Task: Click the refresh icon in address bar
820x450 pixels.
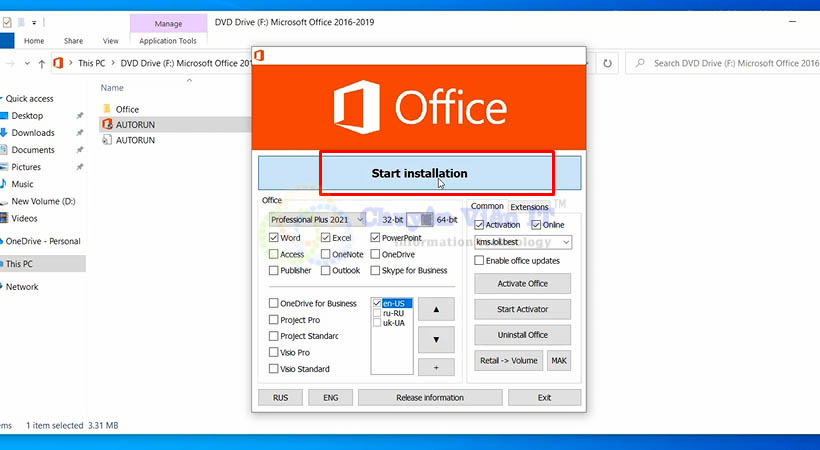Action: [607, 63]
